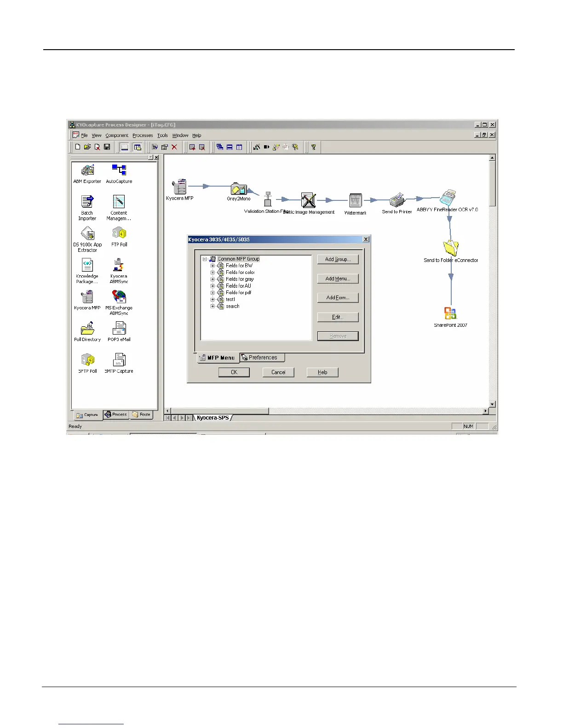Click the Send to Printer node
The height and width of the screenshot is (728, 563).
(397, 203)
